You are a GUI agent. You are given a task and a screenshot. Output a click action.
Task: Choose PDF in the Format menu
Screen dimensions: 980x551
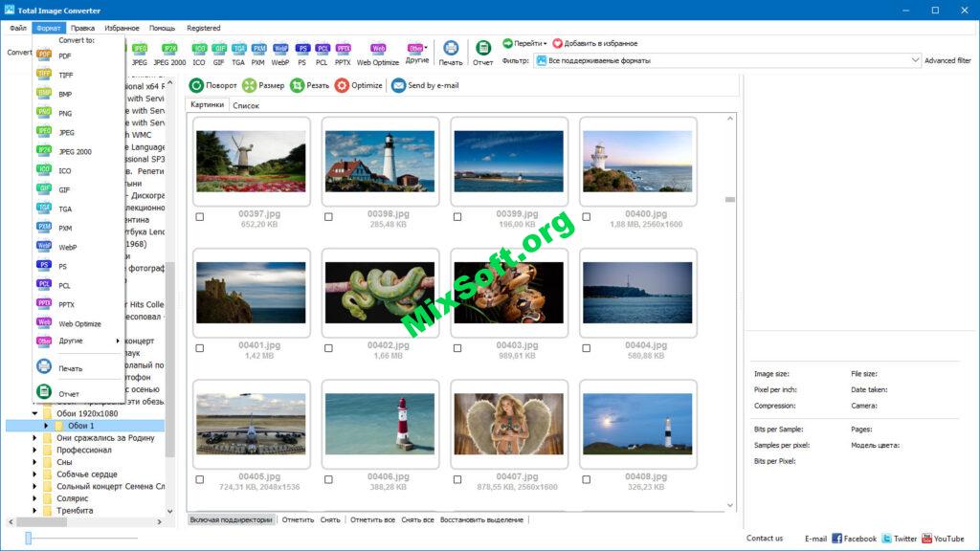(78, 55)
